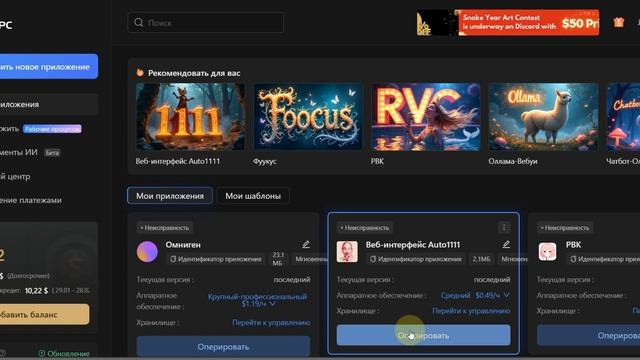Click the 2.1МБ size tag on the Auto1111 card

(481, 259)
